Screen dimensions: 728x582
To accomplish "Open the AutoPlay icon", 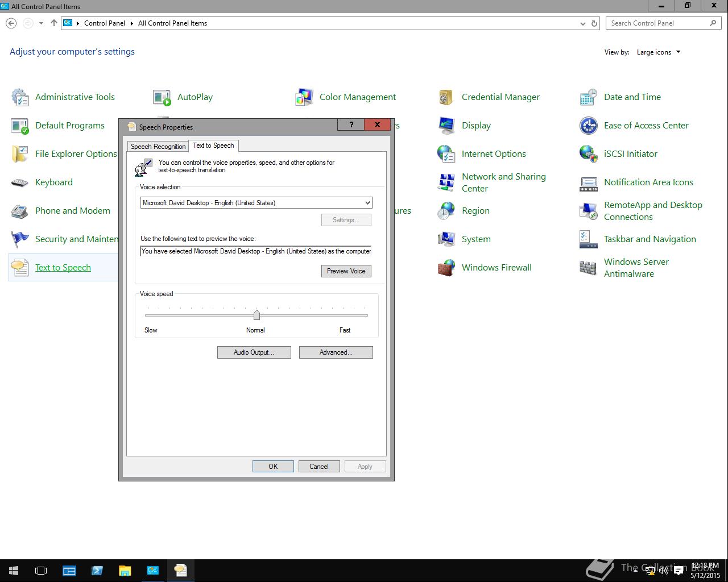I will click(162, 97).
